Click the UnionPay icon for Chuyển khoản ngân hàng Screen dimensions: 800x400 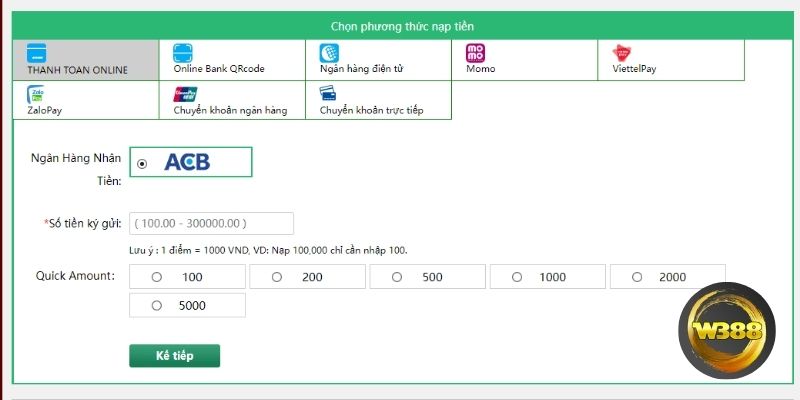[x=185, y=94]
